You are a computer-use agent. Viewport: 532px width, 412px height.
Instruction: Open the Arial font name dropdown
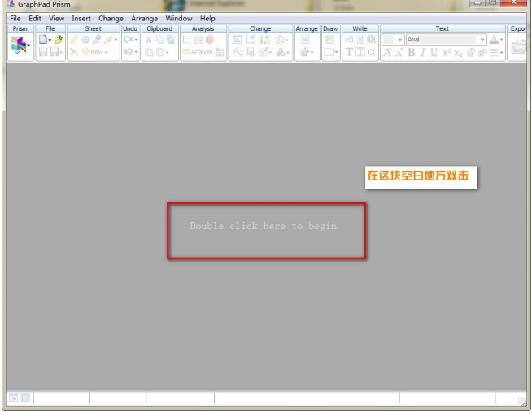pyautogui.click(x=482, y=40)
